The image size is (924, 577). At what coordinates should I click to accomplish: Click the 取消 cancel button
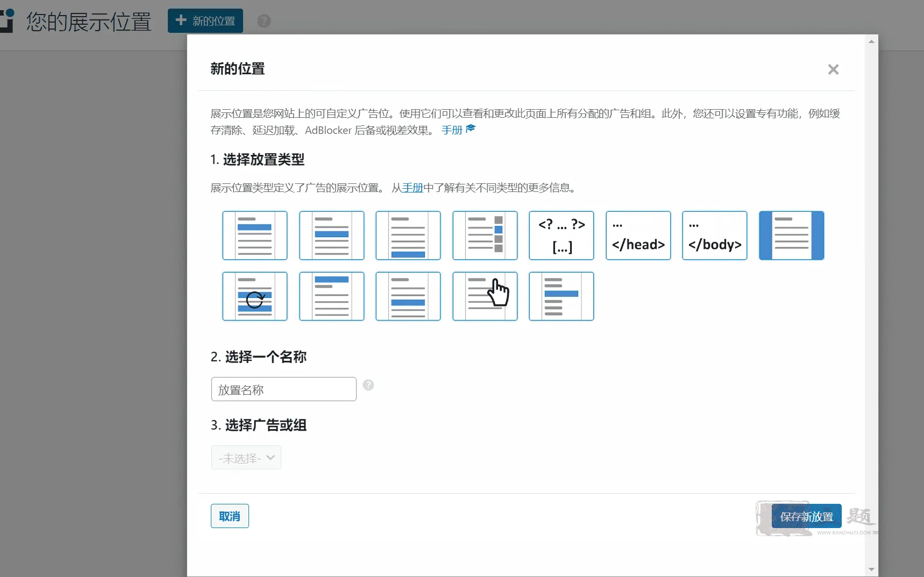[x=230, y=516]
